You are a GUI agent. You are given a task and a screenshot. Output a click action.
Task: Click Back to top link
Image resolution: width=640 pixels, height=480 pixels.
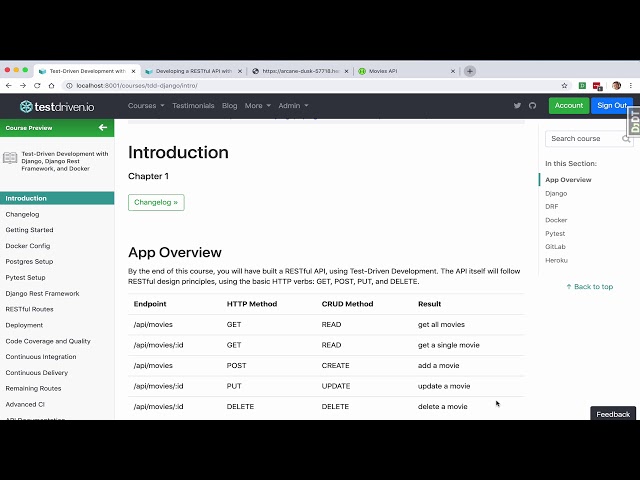(590, 287)
